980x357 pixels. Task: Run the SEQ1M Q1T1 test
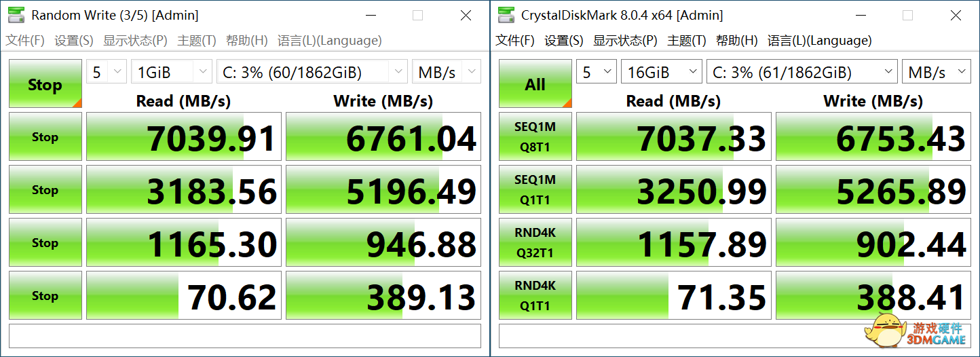coord(535,189)
